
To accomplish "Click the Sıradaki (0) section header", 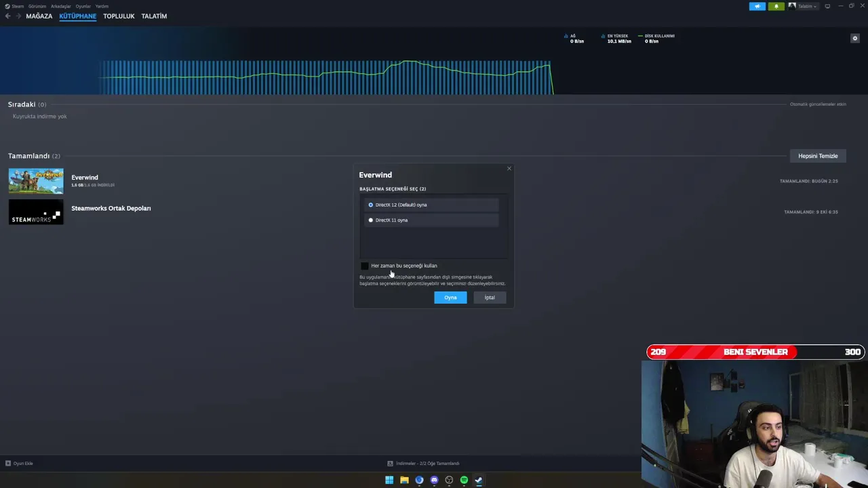I will (x=27, y=104).
